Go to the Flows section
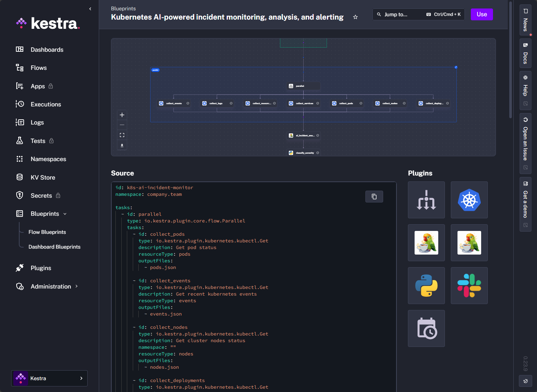 click(x=38, y=68)
